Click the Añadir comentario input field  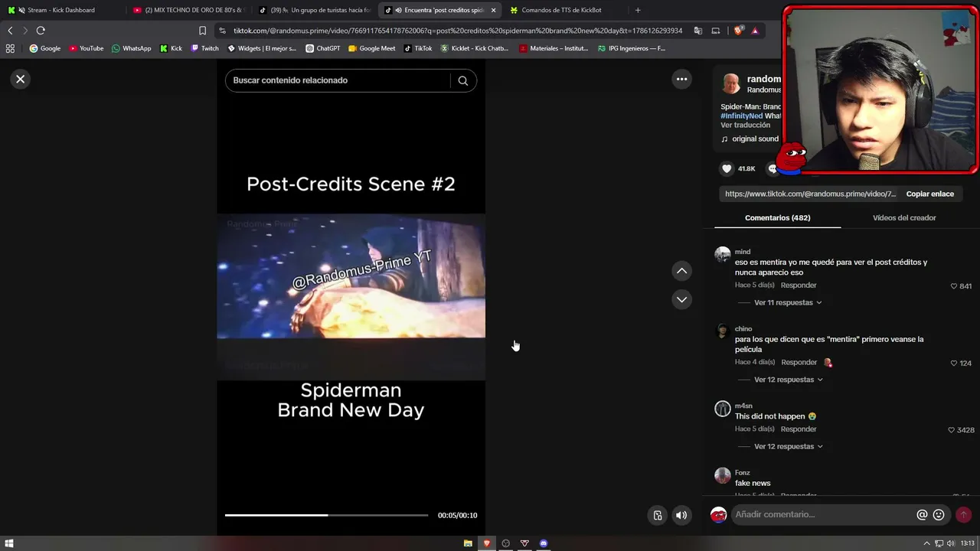click(823, 515)
